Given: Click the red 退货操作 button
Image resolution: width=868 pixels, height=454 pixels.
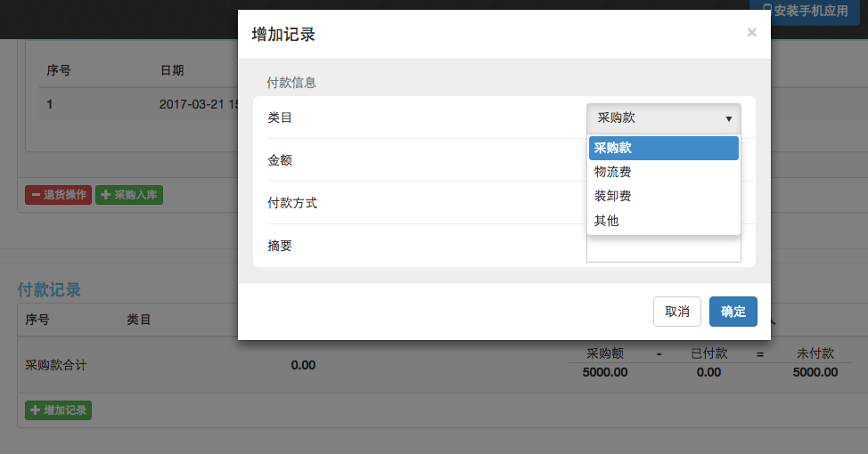Looking at the screenshot, I should point(58,195).
